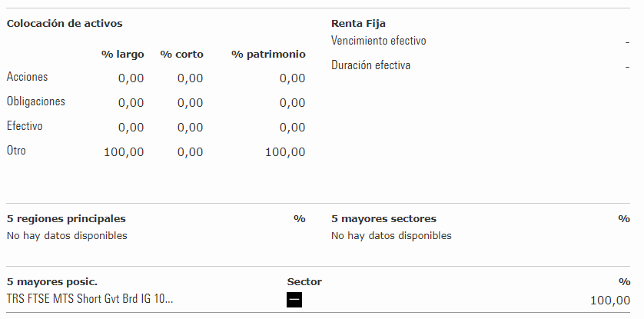Screen dimensions: 644x319
Task: Select the Acciones row label
Action: pos(27,77)
